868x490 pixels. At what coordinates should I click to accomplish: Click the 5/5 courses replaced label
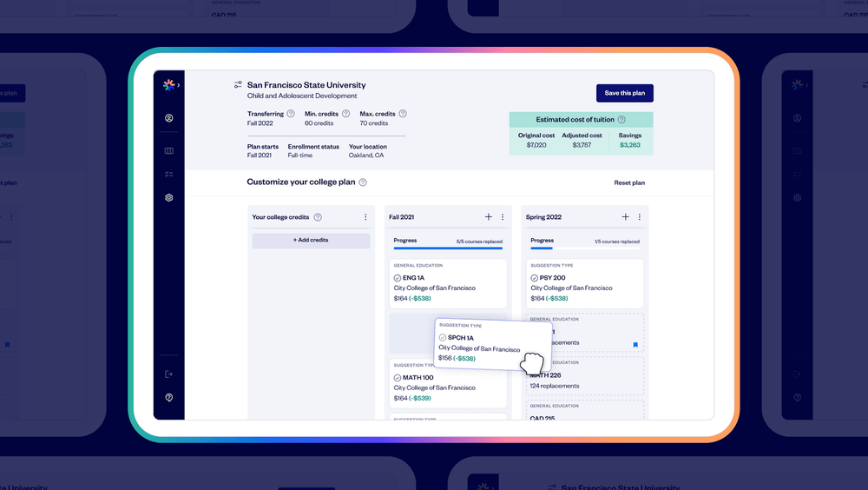click(x=479, y=242)
